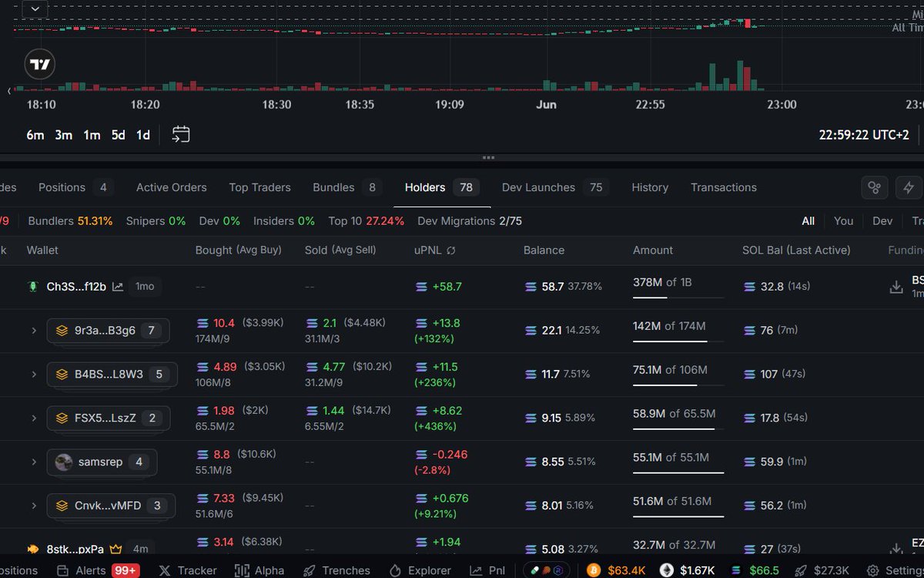
Task: Expand the FSX5...LszZ bundle row
Action: [x=34, y=418]
